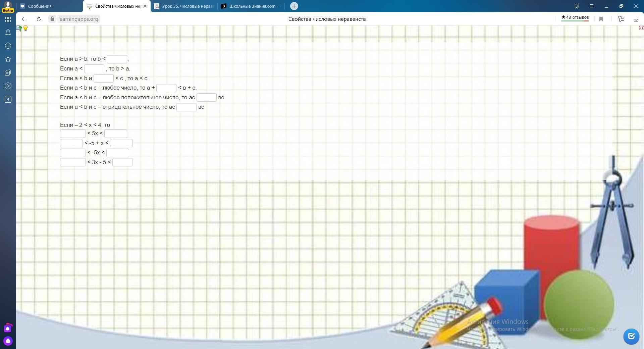
Task: Open the page tools icon beside downloads
Action: click(621, 19)
